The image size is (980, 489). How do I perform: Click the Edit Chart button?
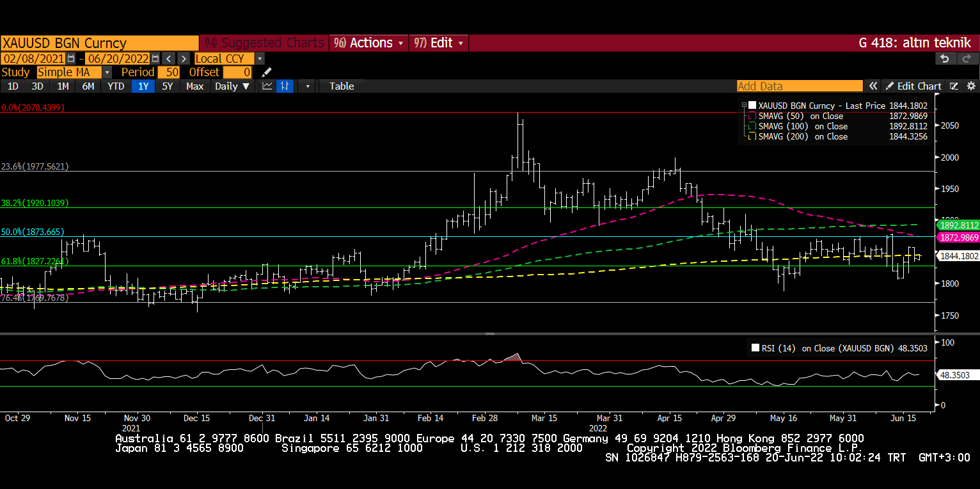coord(913,86)
